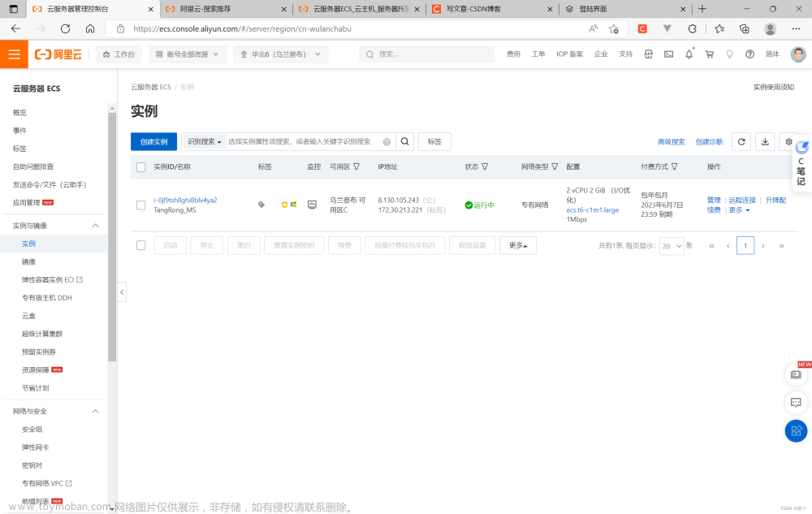Open the help question mark icon

[749, 54]
